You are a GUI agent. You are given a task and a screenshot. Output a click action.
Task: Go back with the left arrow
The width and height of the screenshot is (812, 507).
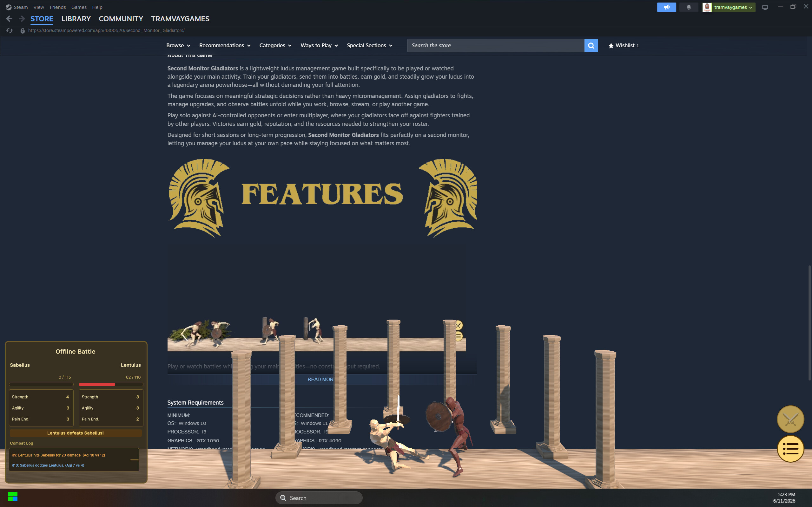(x=10, y=19)
